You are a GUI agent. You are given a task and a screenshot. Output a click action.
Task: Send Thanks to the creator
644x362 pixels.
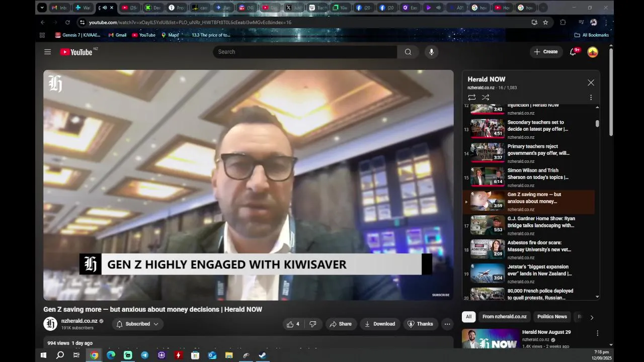point(420,324)
